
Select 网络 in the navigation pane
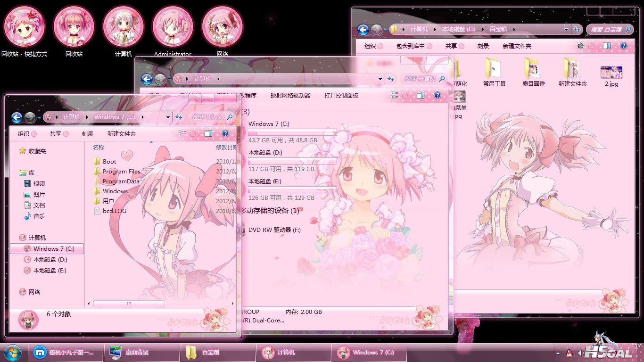tap(30, 292)
